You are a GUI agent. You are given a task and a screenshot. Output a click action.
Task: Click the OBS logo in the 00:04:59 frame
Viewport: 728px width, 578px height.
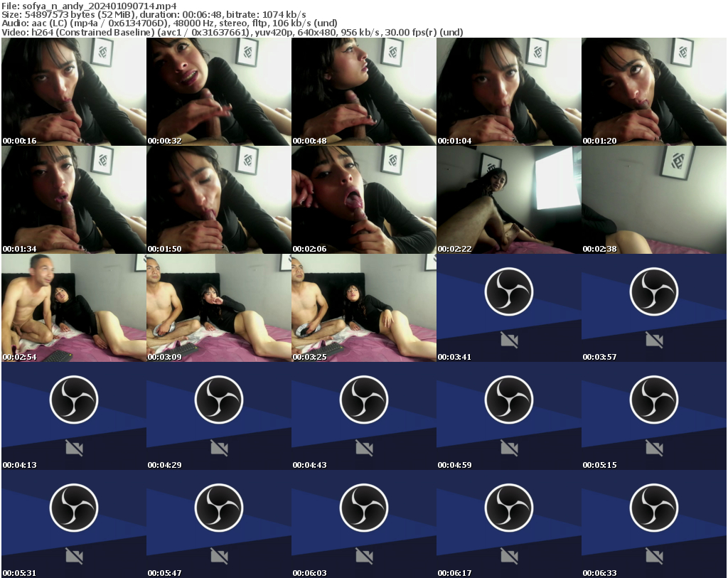pos(508,400)
